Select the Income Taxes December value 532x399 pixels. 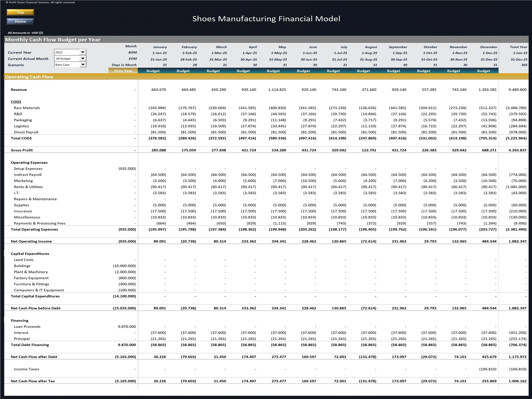coord(488,369)
